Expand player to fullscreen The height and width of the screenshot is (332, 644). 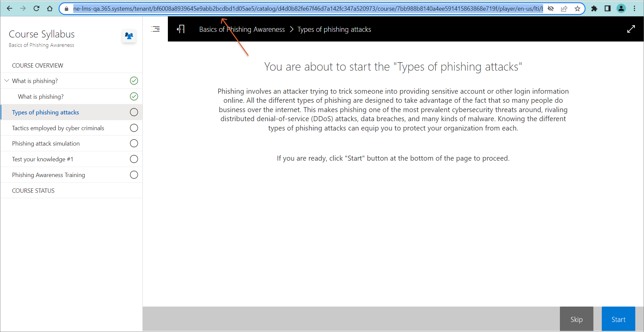631,29
